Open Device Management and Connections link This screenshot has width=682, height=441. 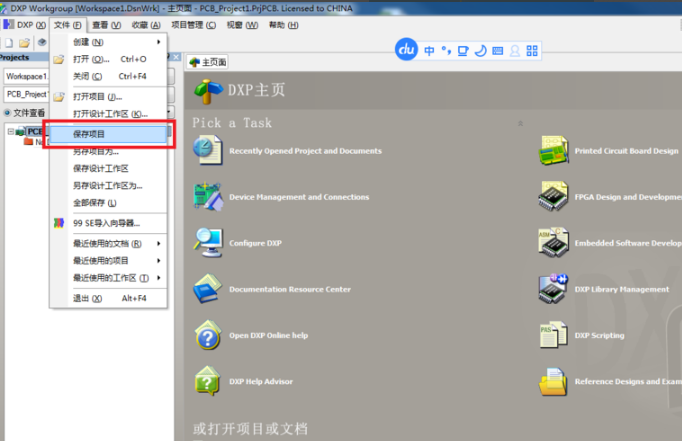click(x=299, y=197)
